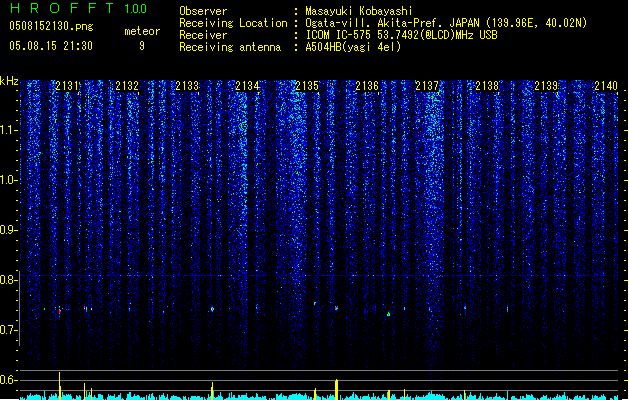Click the red meteor echo after 2135
The height and width of the screenshot is (400, 629).
coord(336,308)
